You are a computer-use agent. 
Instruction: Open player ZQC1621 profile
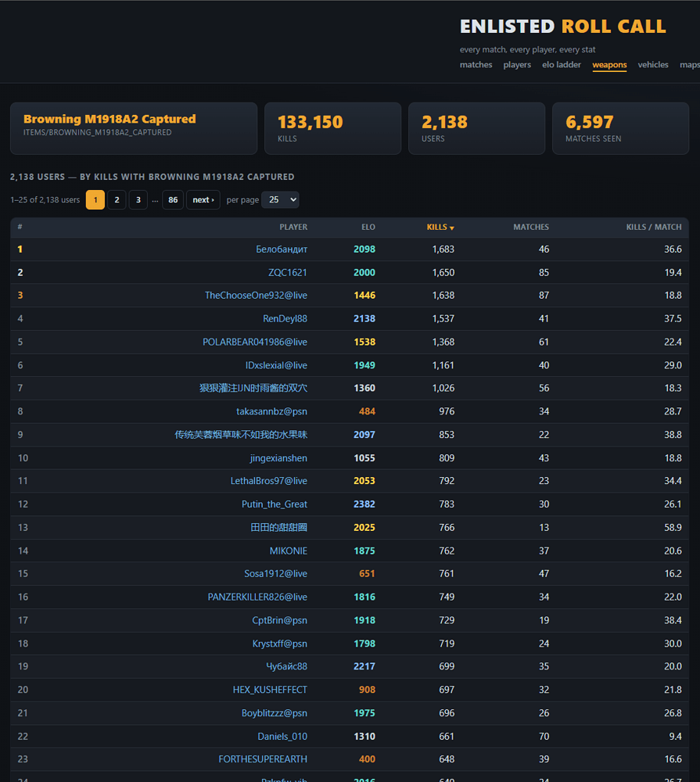tap(287, 272)
